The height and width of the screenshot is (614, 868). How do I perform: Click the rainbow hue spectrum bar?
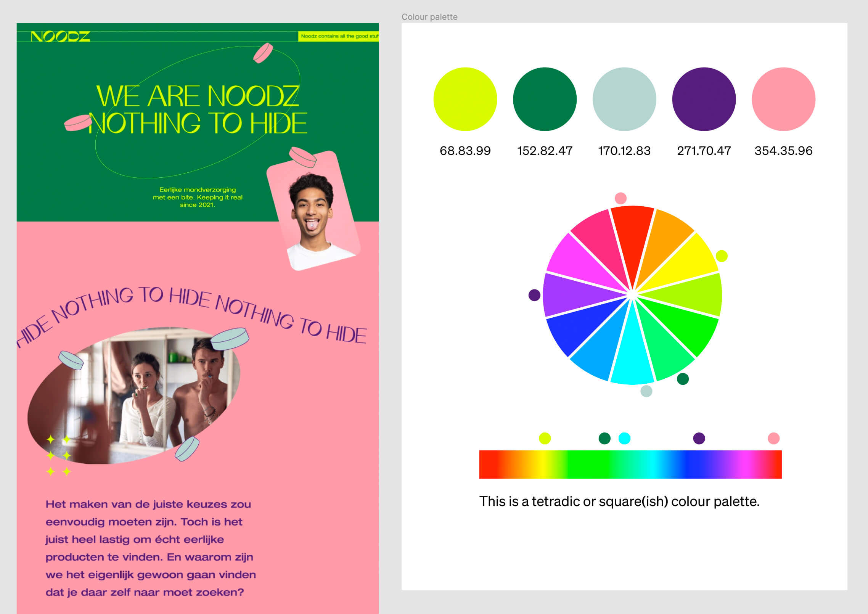click(x=630, y=464)
